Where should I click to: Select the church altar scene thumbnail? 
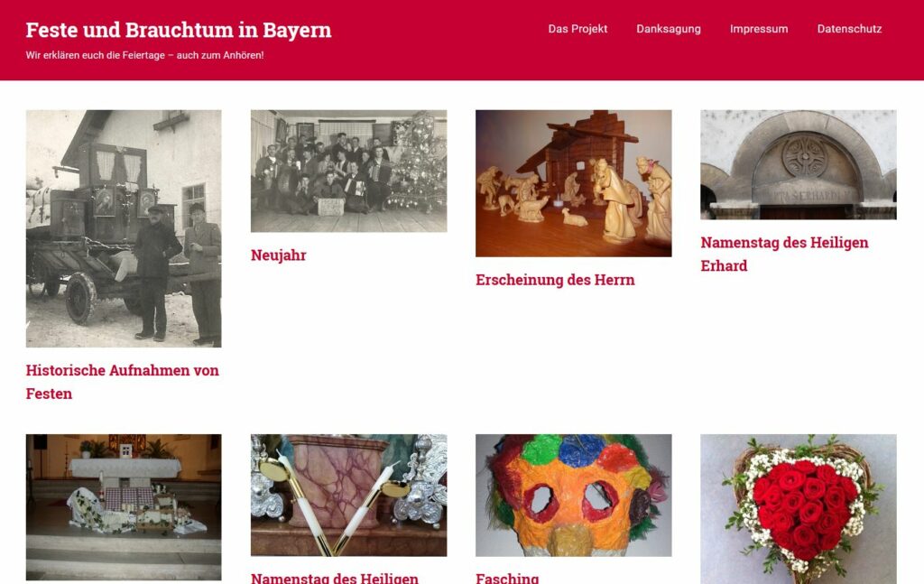(124, 507)
